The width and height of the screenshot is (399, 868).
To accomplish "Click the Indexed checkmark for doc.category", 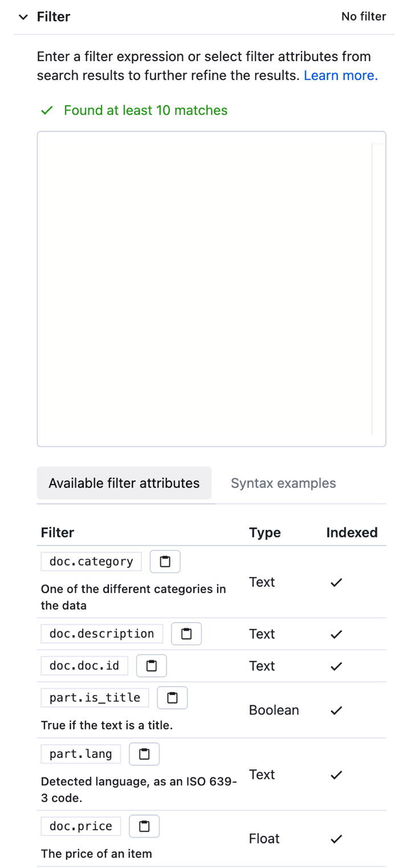I will [x=336, y=582].
